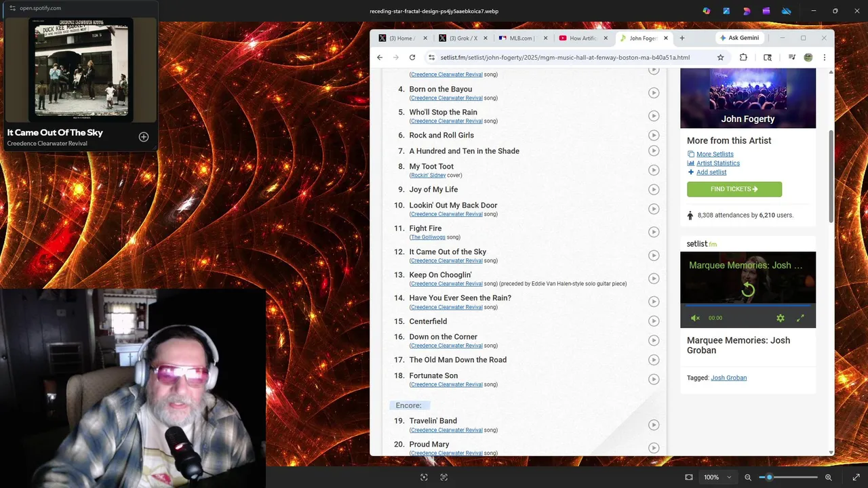
Task: Click the visual search icon in photo viewer
Action: pos(424,477)
